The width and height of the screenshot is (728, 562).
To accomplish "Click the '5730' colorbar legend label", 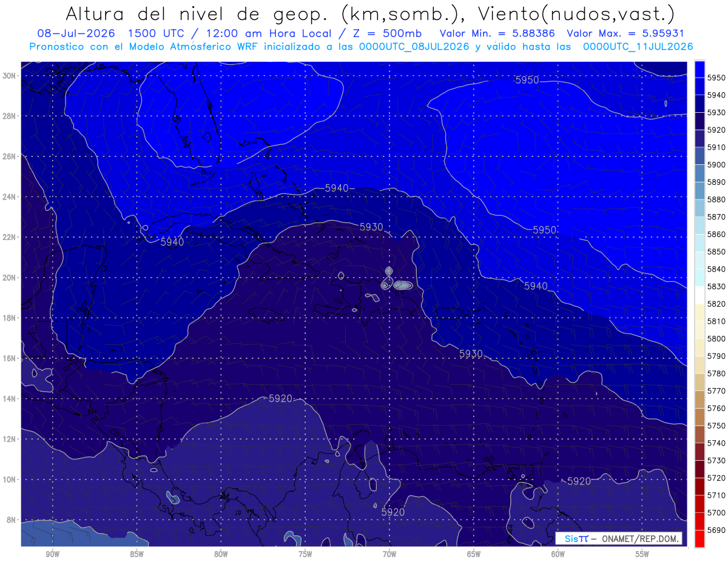I will [x=716, y=461].
